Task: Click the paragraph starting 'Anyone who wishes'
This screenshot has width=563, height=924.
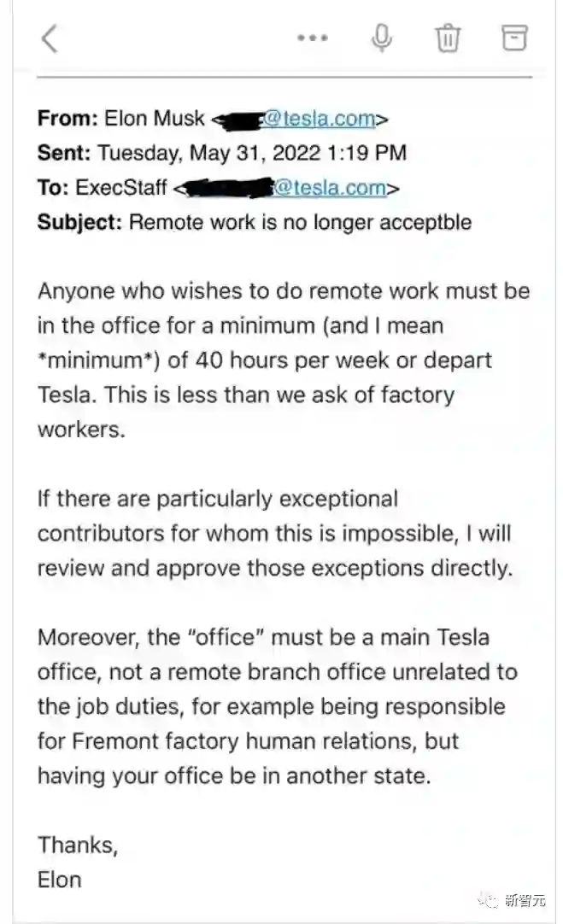Action: [x=283, y=360]
